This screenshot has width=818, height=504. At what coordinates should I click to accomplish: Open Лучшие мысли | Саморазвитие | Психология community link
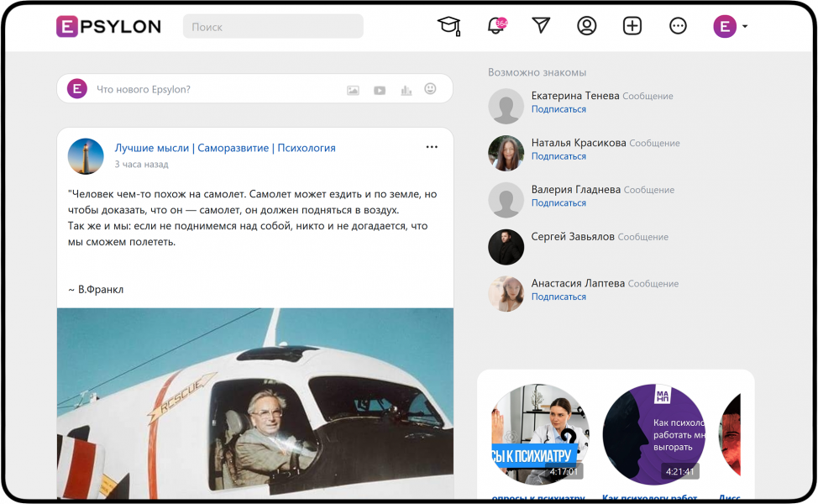(225, 148)
